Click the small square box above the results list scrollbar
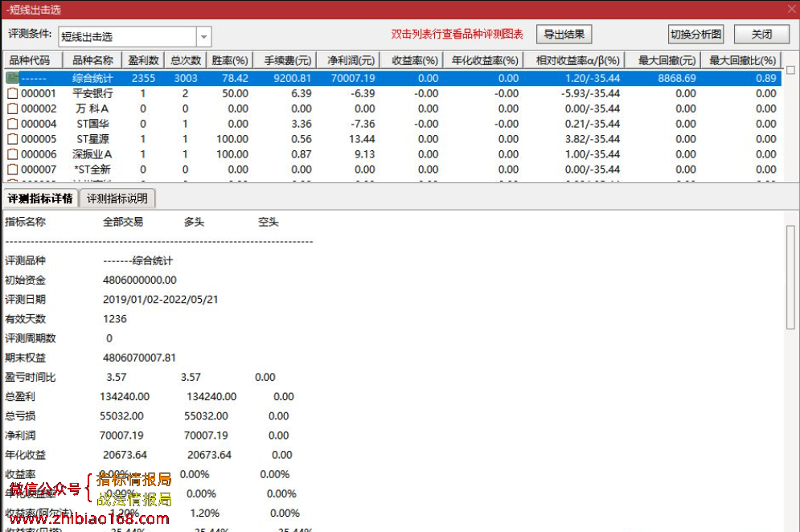The width and height of the screenshot is (800, 532). (791, 71)
